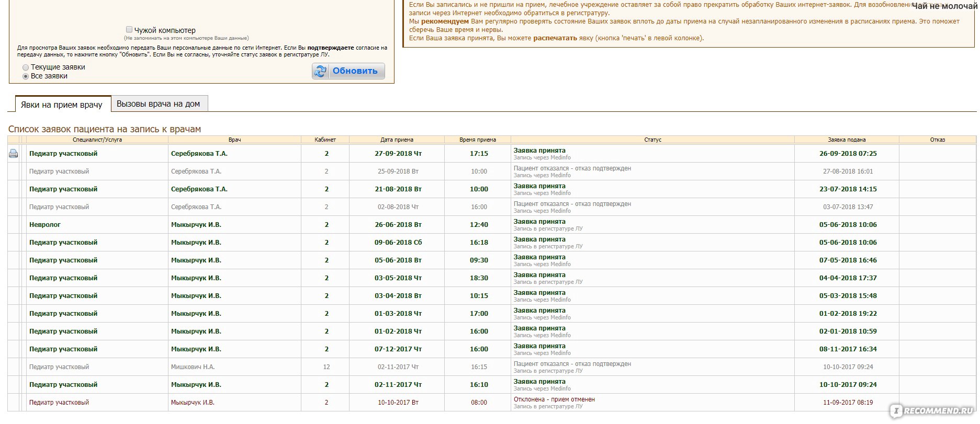Click the submission timestamp 01-02-2018 19:22
Image resolution: width=980 pixels, height=424 pixels.
click(x=848, y=314)
